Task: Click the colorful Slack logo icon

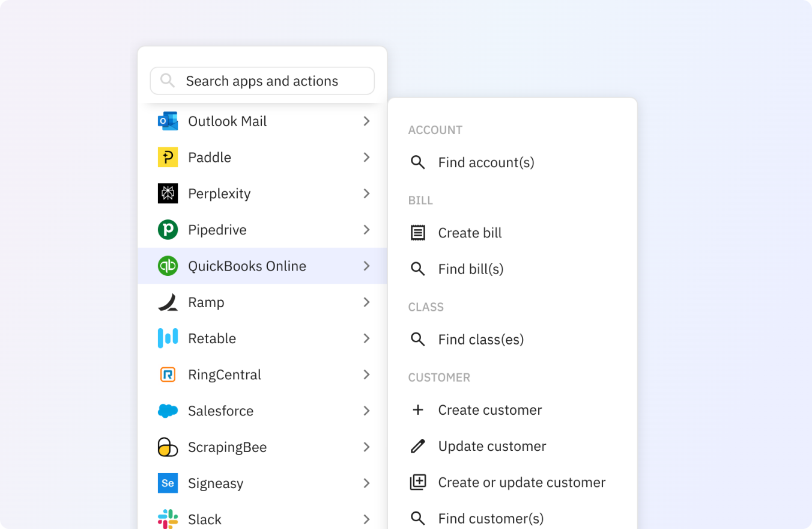Action: pos(168,519)
